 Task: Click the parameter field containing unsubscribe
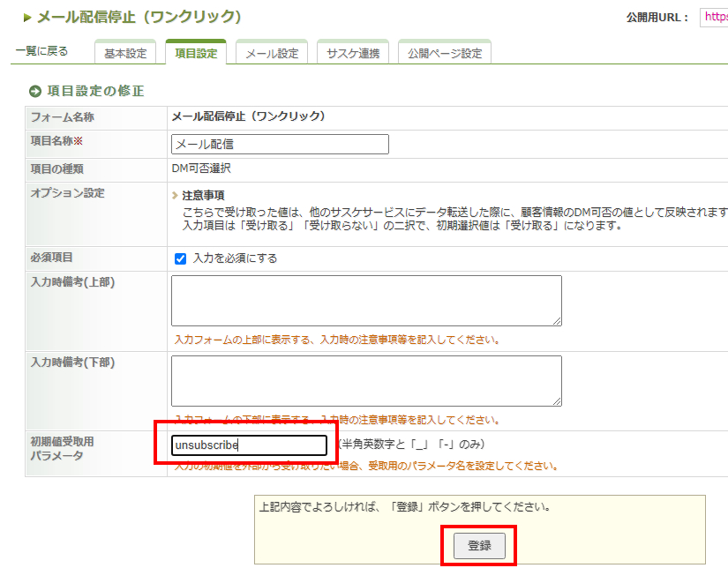(x=250, y=445)
